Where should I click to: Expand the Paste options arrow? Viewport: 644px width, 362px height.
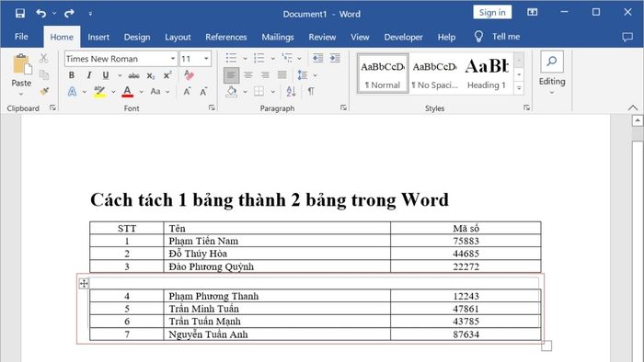click(x=21, y=95)
